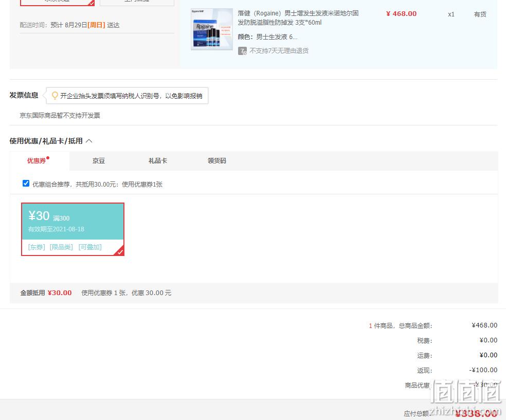506x420 pixels.
Task: Click the coupon's selected checkmark corner
Action: 120,251
